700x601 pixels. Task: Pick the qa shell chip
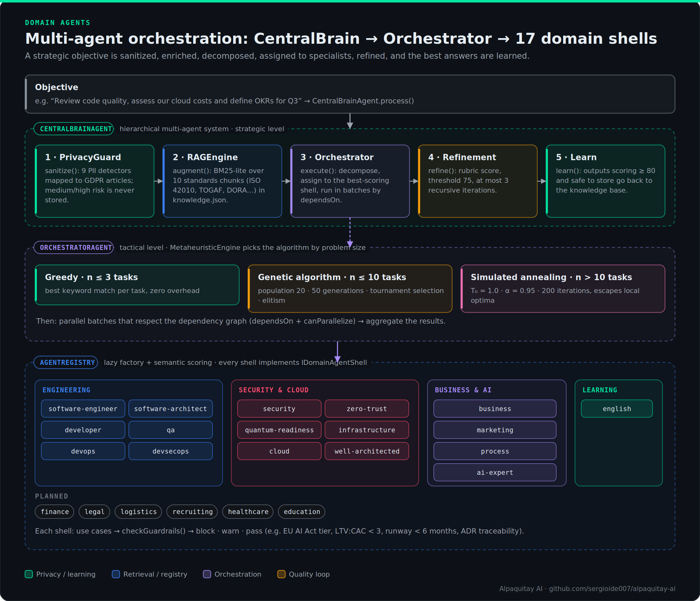click(x=171, y=430)
